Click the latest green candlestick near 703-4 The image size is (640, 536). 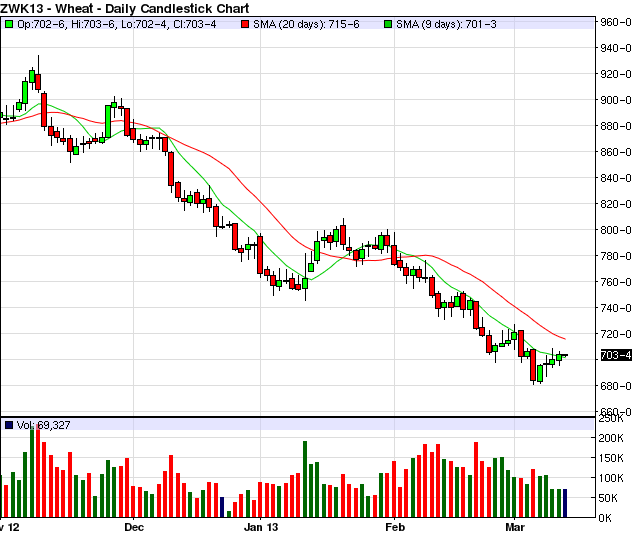(x=559, y=358)
